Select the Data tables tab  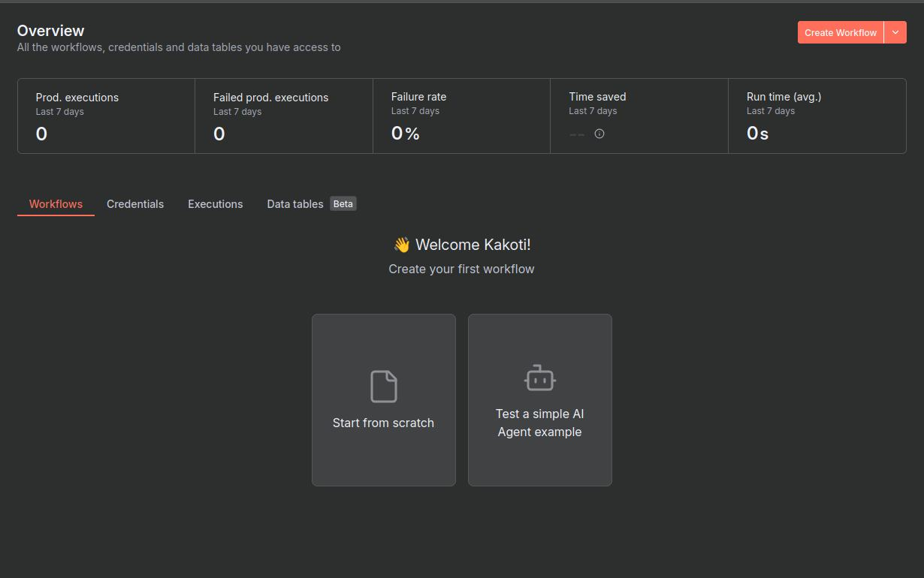pos(294,204)
